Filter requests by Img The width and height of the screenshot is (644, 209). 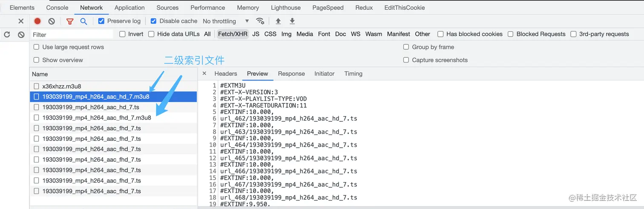tap(286, 34)
